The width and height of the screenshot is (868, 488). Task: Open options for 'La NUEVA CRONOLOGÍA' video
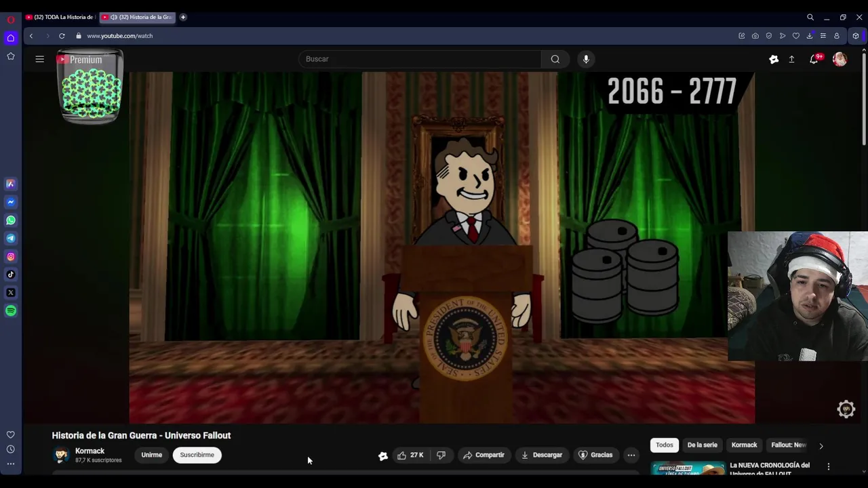click(828, 467)
